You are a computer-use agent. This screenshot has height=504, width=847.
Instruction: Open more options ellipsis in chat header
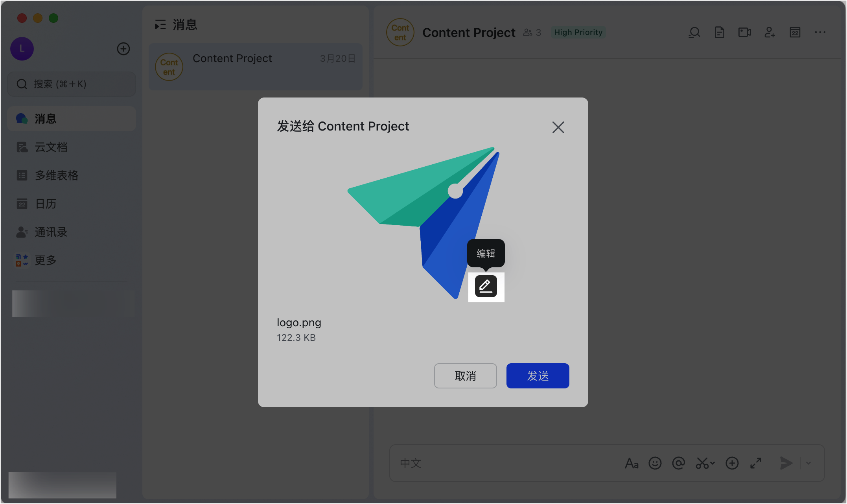820,32
